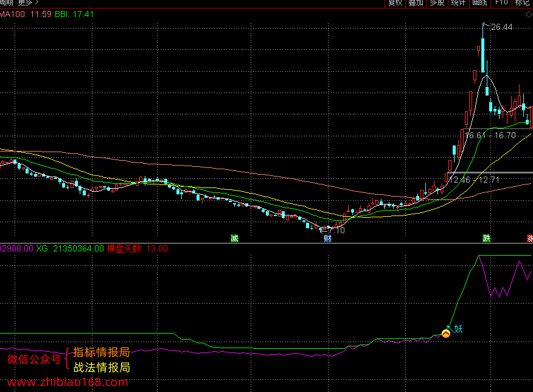The width and height of the screenshot is (533, 392).
Task: Click the green 减 event marker
Action: click(234, 239)
